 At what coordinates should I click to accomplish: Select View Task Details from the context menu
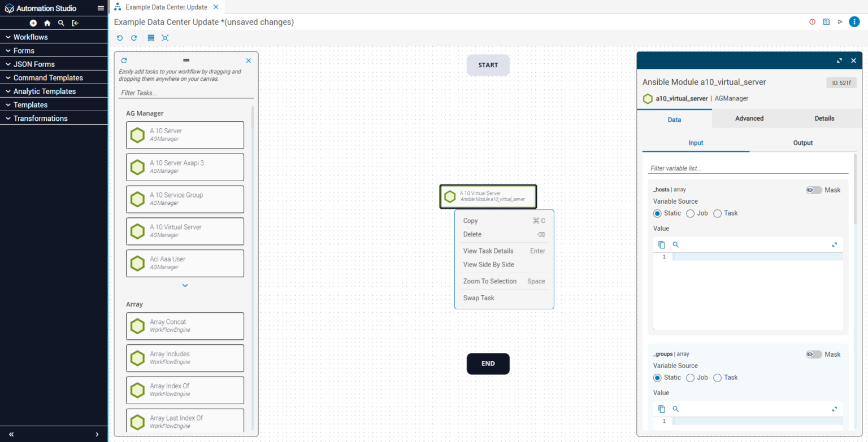coord(488,251)
